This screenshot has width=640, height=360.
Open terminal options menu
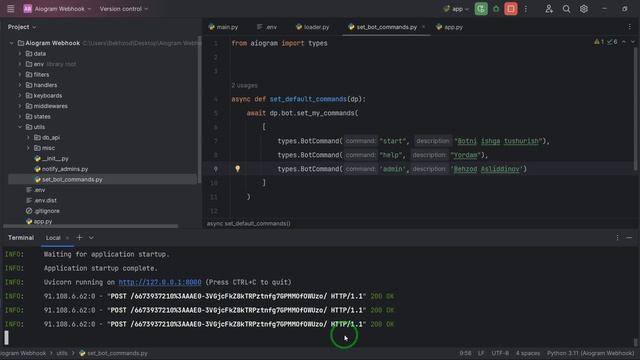(x=617, y=238)
